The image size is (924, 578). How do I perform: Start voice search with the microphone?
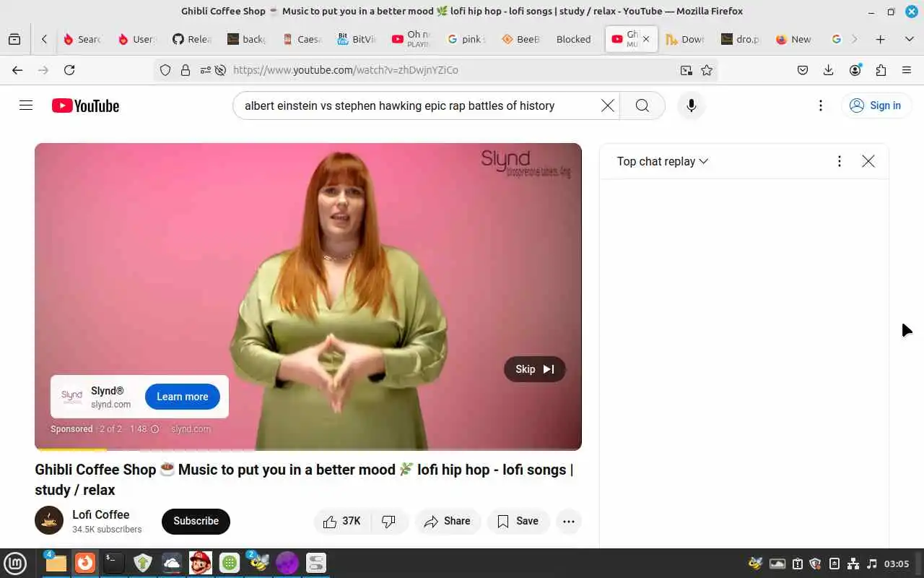[692, 105]
